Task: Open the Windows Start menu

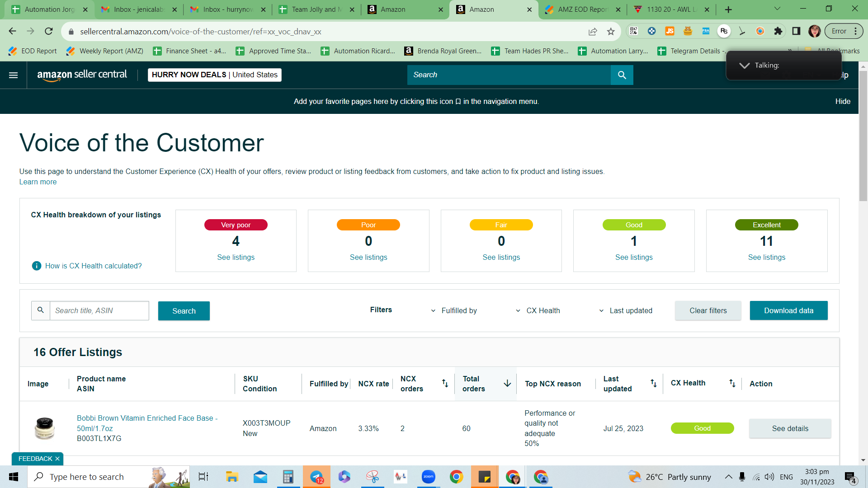Action: 14,477
